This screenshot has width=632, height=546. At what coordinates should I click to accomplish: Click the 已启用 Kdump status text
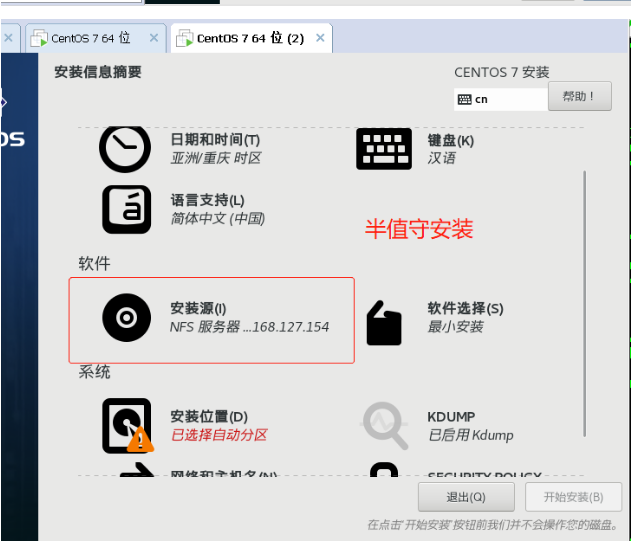(470, 435)
